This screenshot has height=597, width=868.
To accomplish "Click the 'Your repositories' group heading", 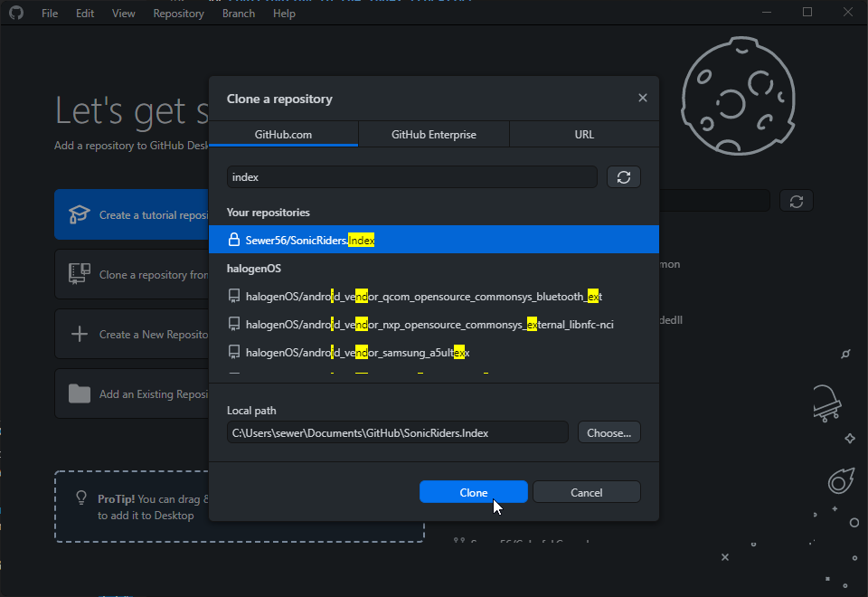I will 269,213.
